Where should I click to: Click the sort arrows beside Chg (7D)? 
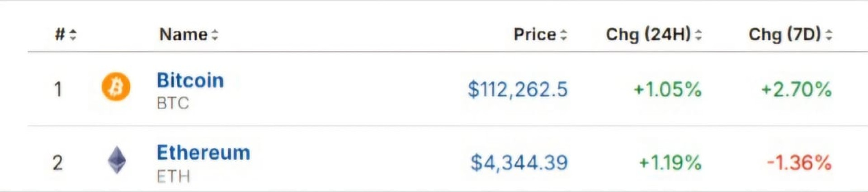point(829,34)
